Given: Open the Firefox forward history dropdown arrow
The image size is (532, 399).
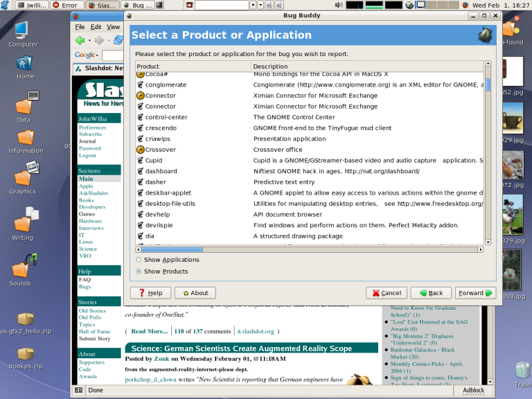Looking at the screenshot, I should coord(109,41).
